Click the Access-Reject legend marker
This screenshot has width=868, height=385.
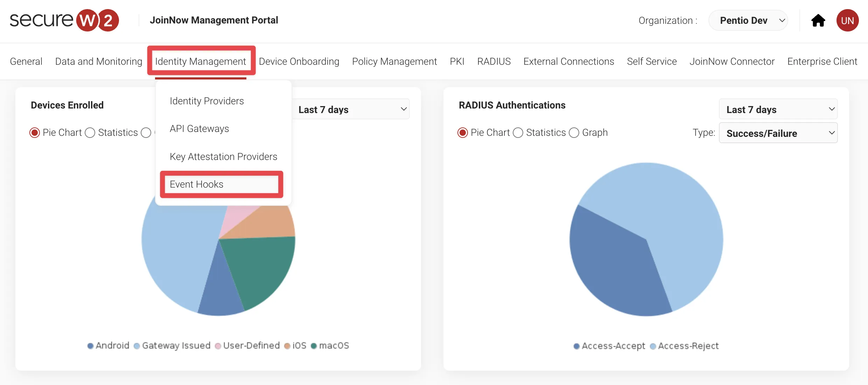click(x=653, y=346)
